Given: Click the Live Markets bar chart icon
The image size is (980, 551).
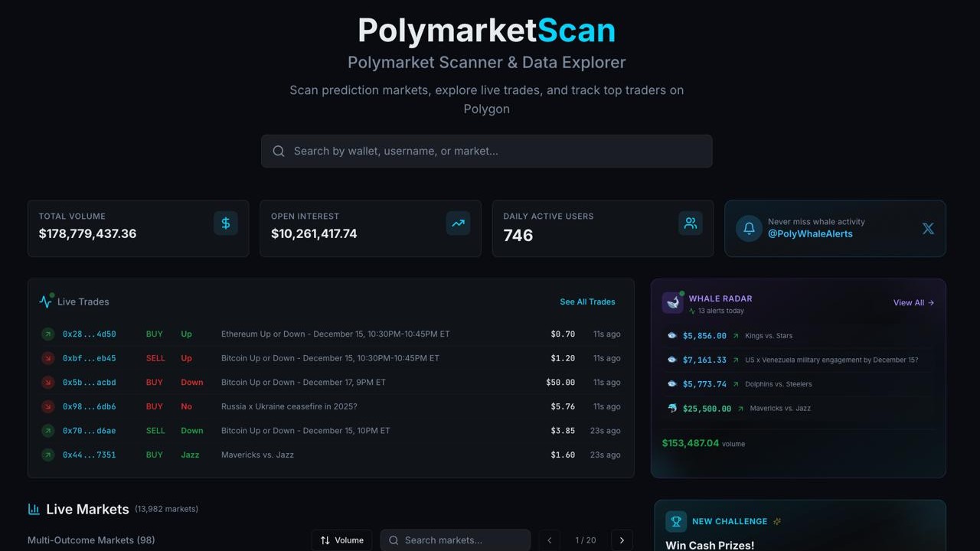Looking at the screenshot, I should [34, 509].
